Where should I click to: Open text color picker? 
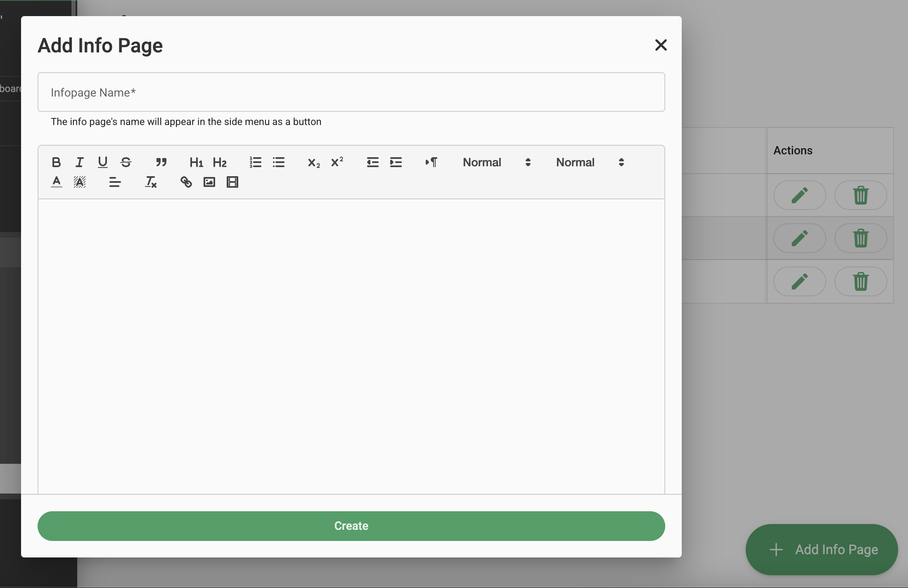pos(57,182)
